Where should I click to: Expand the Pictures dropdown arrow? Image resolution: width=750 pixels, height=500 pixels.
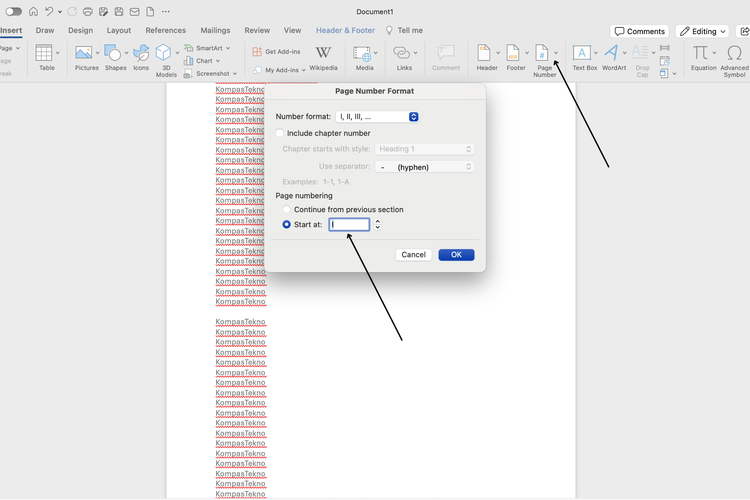pos(97,53)
